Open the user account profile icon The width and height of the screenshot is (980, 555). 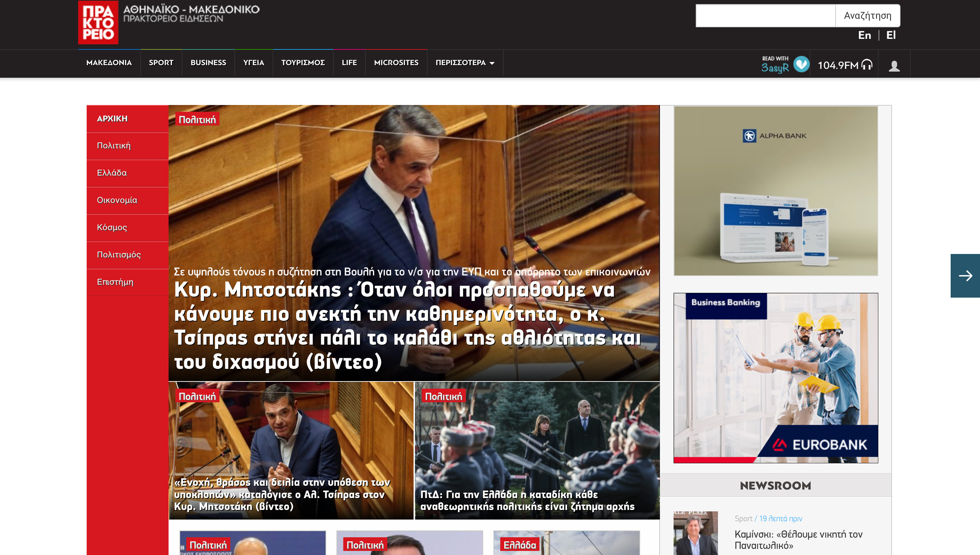tap(894, 66)
